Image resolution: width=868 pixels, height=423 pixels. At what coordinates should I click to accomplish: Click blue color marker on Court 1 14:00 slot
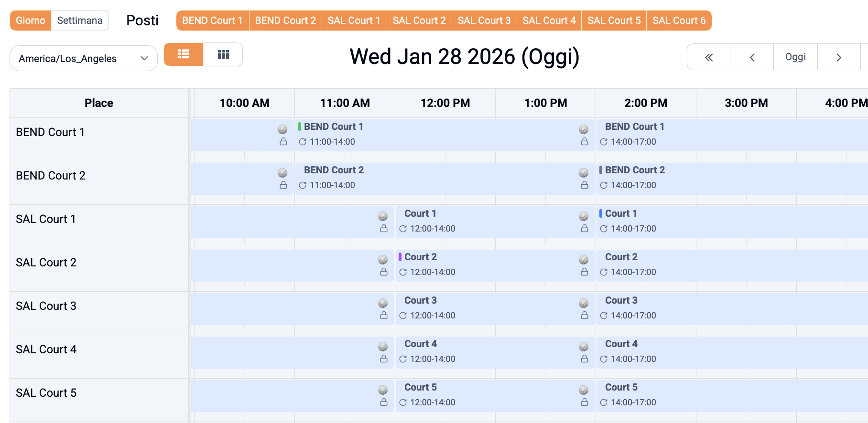(x=601, y=213)
